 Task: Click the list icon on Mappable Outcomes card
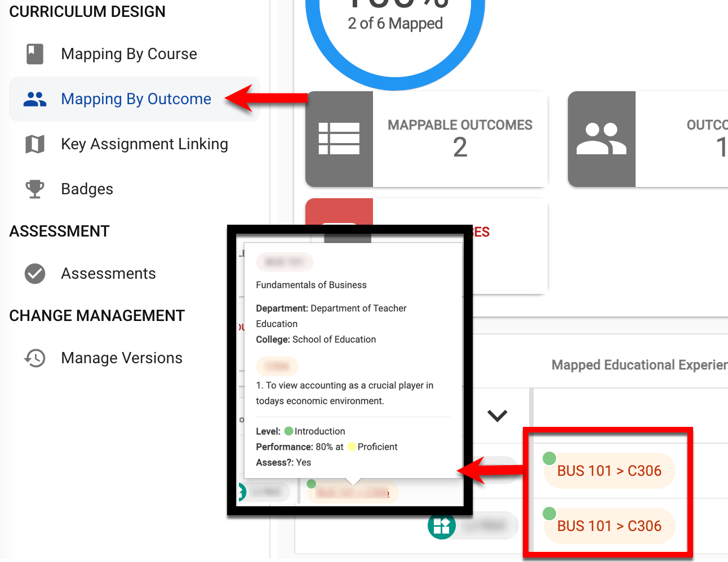click(339, 139)
